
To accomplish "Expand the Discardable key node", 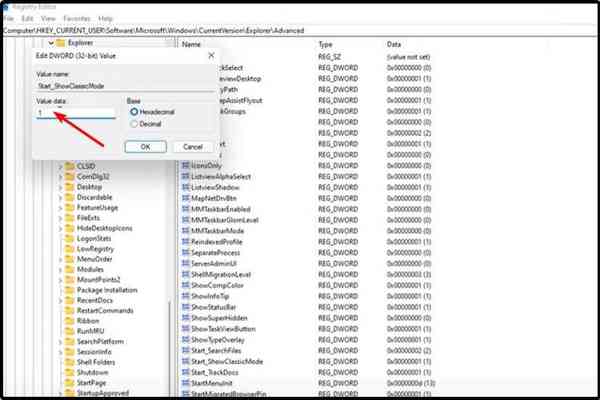I will click(59, 196).
